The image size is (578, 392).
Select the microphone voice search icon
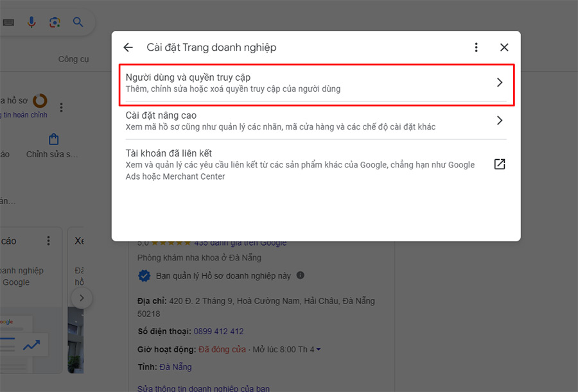pyautogui.click(x=32, y=21)
